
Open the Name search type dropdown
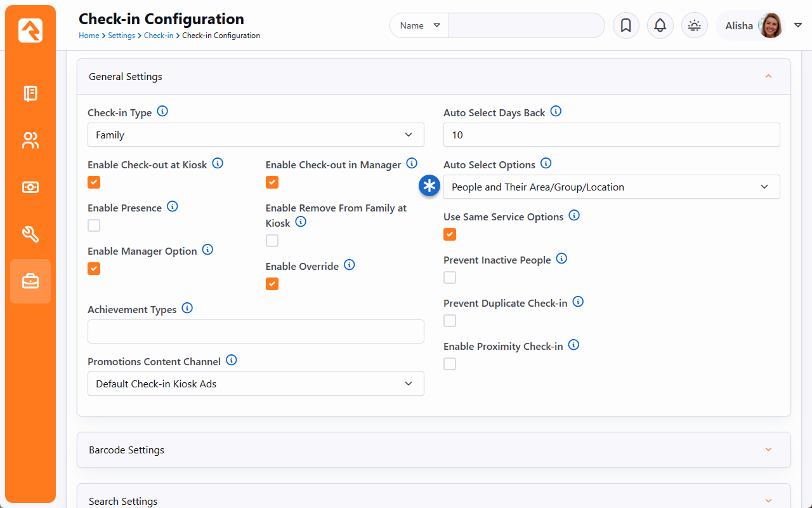click(x=419, y=25)
